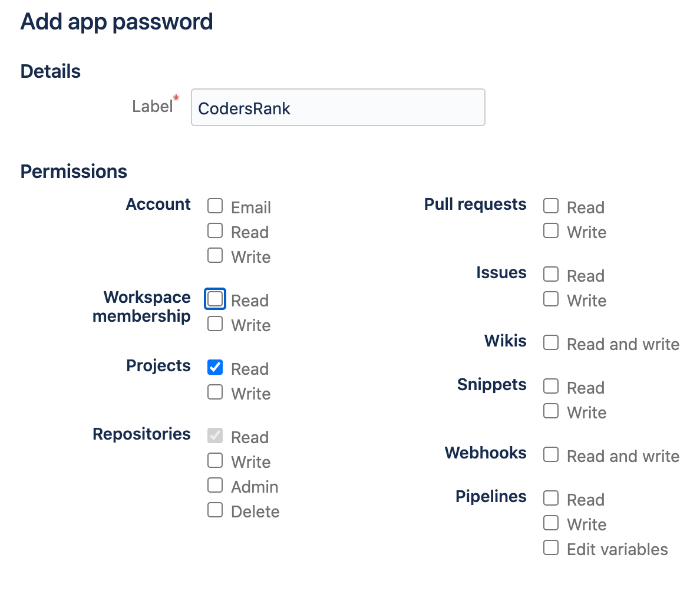Enable Issues Read checkbox

coord(551,274)
